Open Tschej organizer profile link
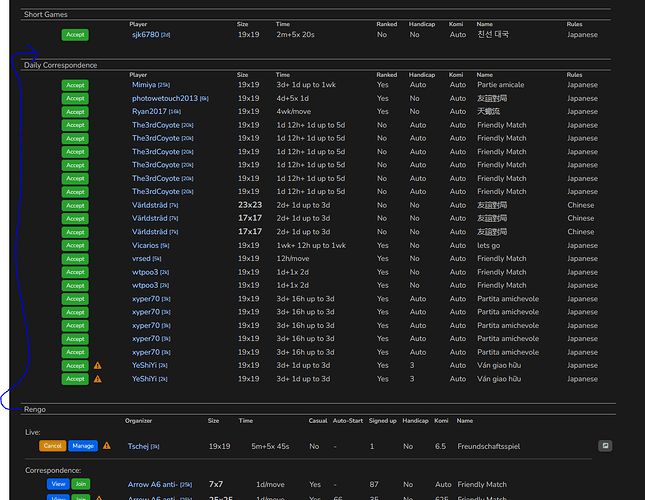This screenshot has width=645, height=500. point(138,446)
